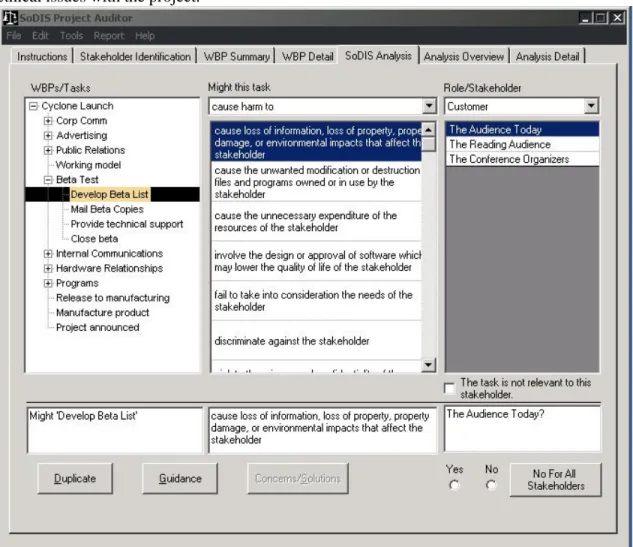
Task: Open the File menu
Action: pos(14,36)
